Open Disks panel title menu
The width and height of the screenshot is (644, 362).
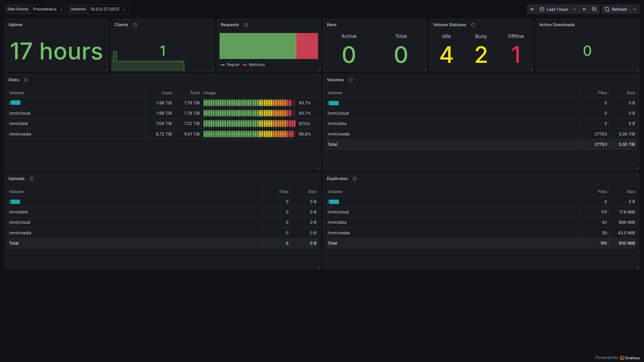coord(14,80)
